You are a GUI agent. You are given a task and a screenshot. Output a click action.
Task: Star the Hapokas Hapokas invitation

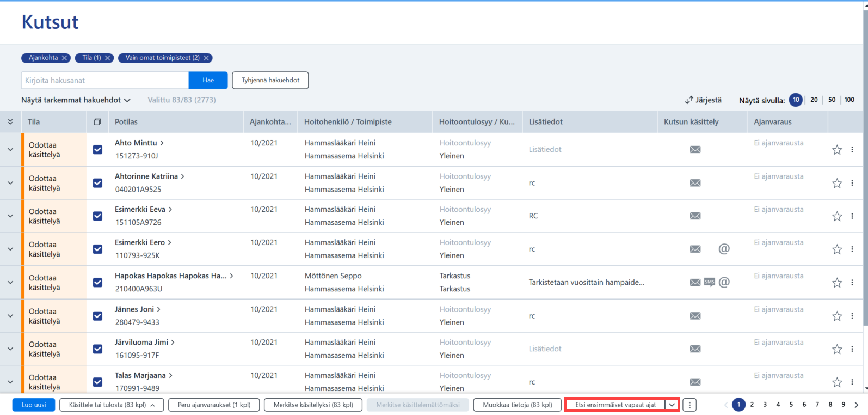click(x=837, y=283)
